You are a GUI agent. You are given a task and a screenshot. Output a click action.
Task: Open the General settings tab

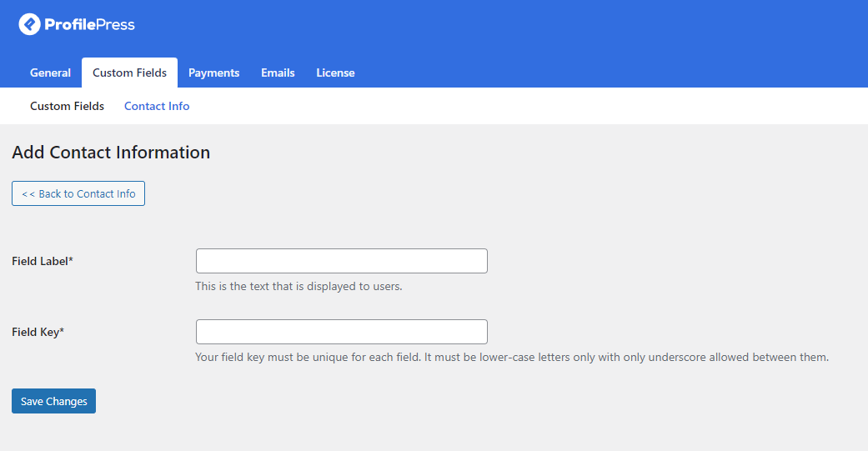pos(50,73)
